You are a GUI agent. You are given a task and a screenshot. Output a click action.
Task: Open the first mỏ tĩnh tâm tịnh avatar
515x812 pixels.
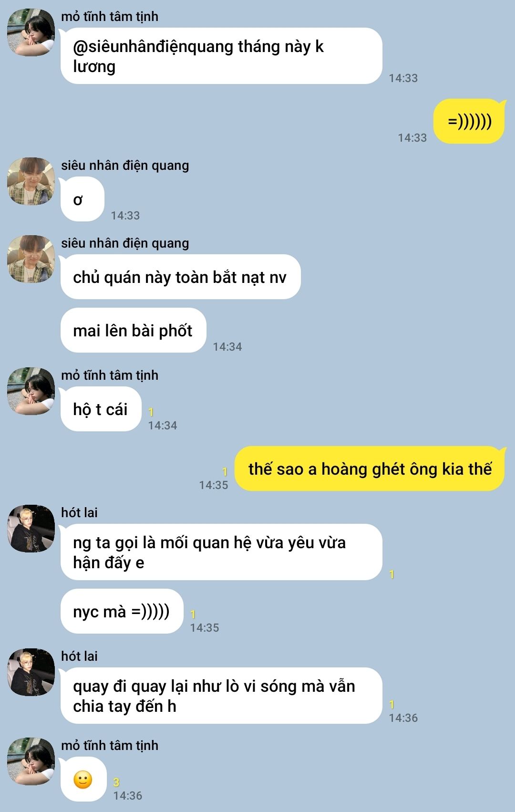coord(31,32)
